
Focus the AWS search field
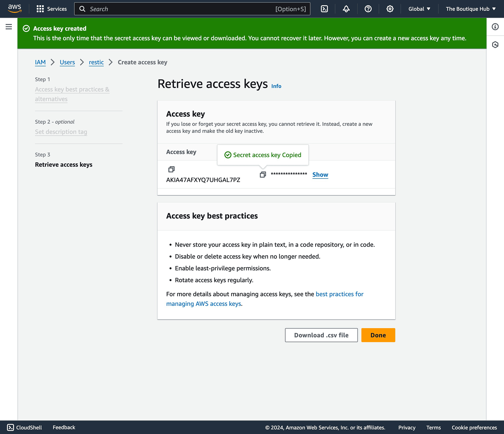[x=181, y=9]
